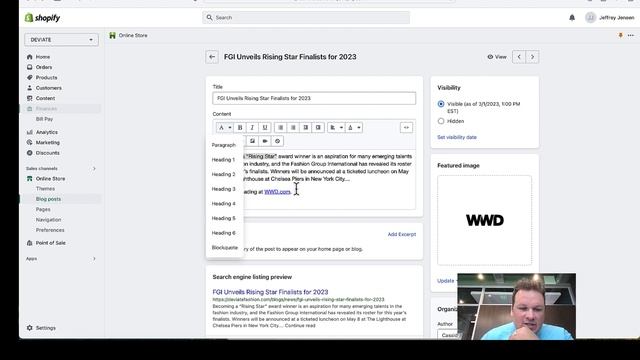
Task: Select the Hidden radio button
Action: click(x=441, y=121)
